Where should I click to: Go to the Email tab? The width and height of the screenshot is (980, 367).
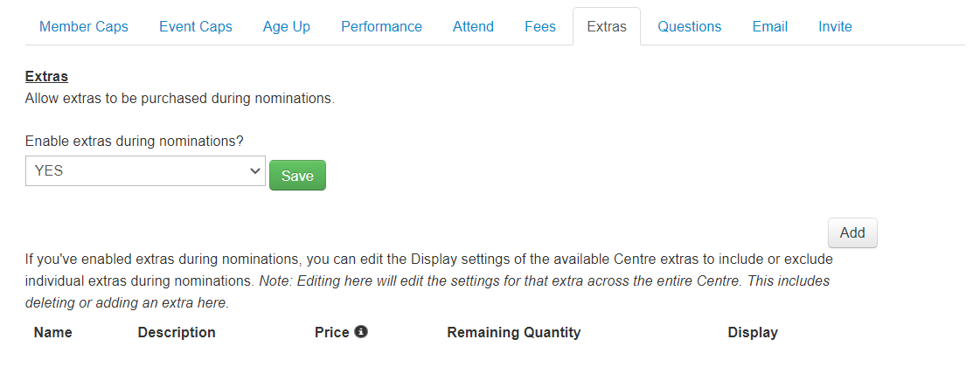point(770,26)
